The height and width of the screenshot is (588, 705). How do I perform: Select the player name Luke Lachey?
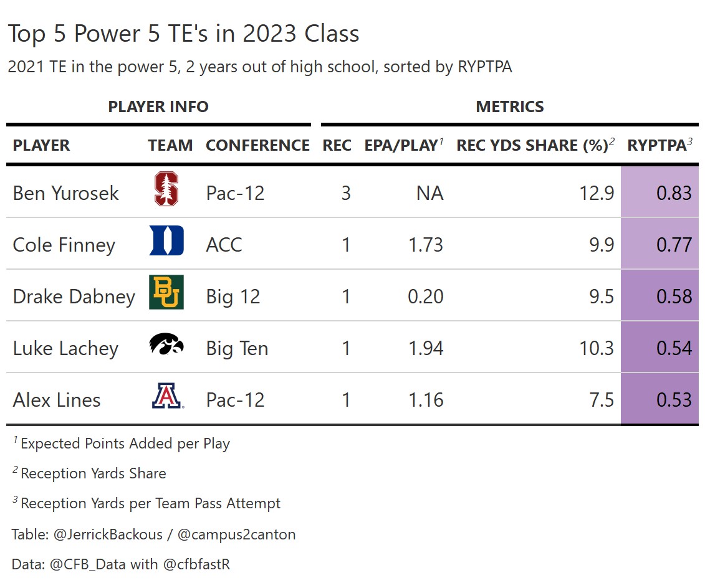pyautogui.click(x=65, y=348)
